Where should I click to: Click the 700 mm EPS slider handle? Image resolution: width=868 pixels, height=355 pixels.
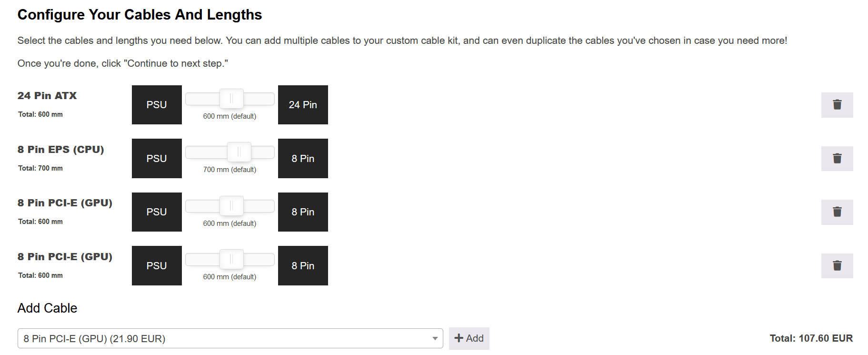pos(239,152)
